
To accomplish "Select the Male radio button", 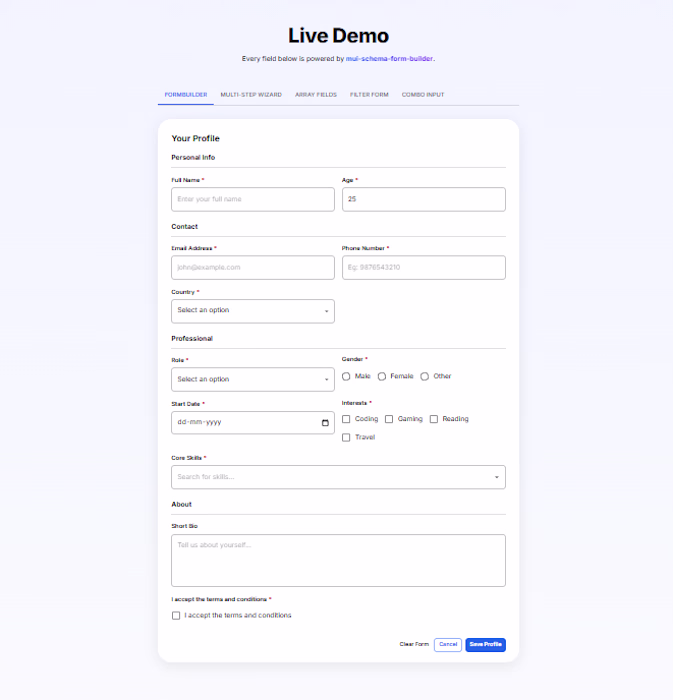I will point(346,376).
